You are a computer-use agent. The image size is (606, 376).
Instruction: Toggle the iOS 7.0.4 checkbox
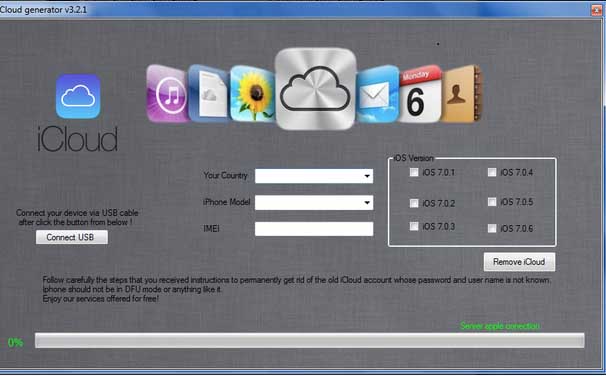pyautogui.click(x=492, y=172)
